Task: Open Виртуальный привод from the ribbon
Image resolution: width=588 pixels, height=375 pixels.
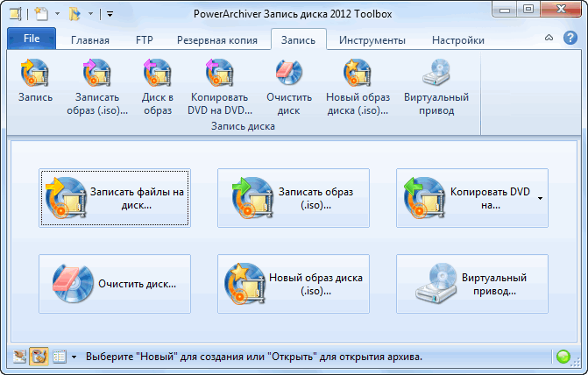Action: pos(436,87)
